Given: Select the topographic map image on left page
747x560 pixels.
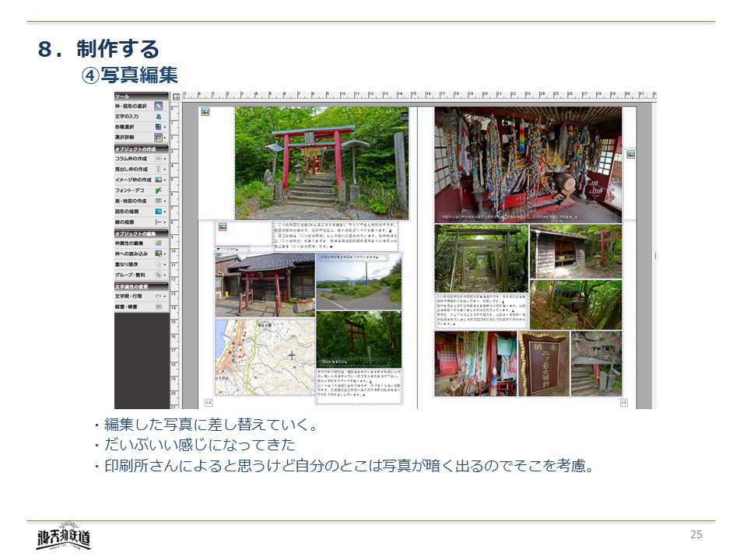Looking at the screenshot, I should [x=265, y=356].
